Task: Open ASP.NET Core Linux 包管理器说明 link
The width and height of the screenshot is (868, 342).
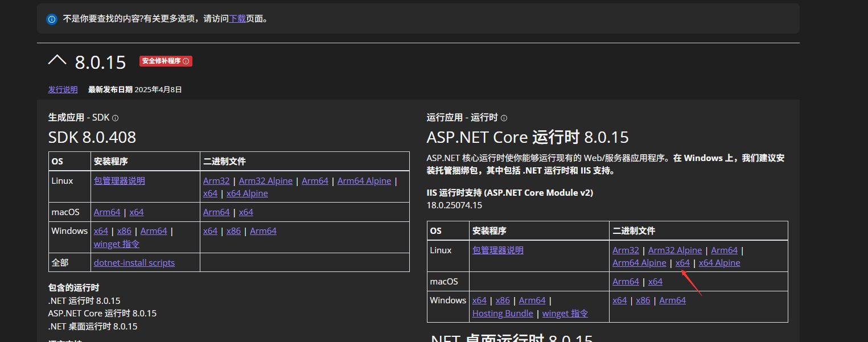Action: tap(498, 250)
